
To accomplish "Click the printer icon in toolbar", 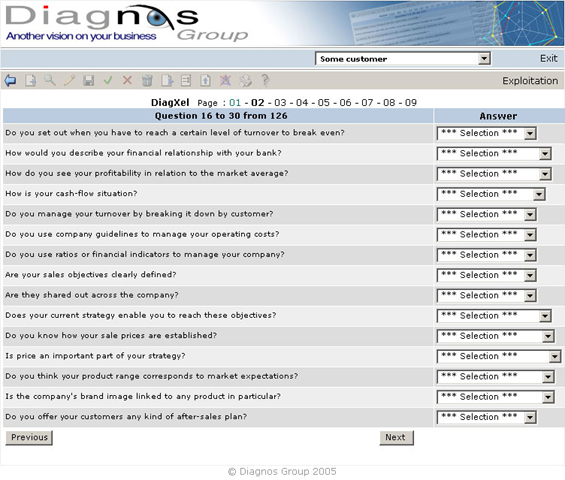I will pyautogui.click(x=245, y=80).
